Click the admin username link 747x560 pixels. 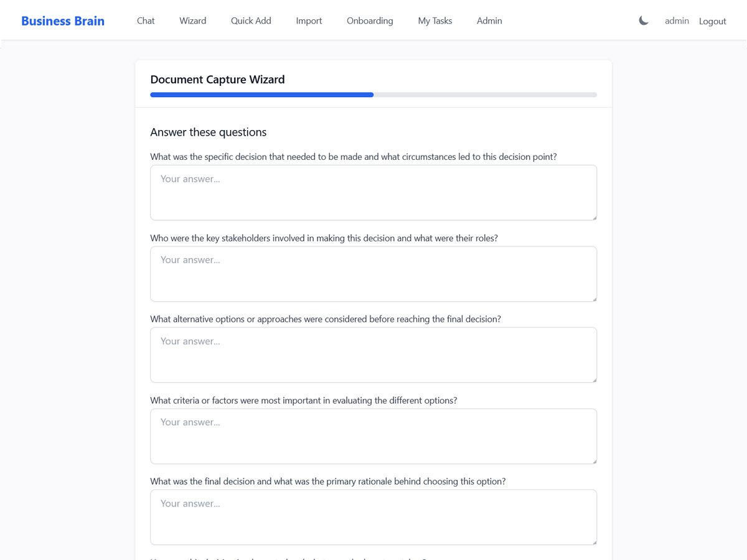click(x=677, y=21)
